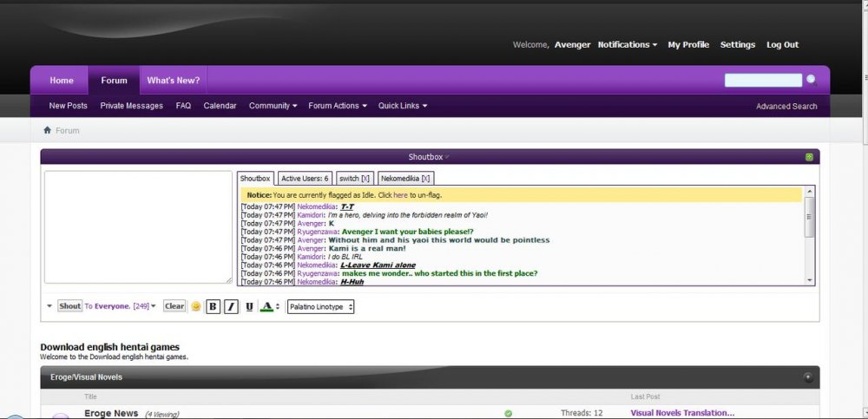Viewport: 868px width, 419px height.
Task: Open the What's New? tab
Action: click(x=173, y=81)
